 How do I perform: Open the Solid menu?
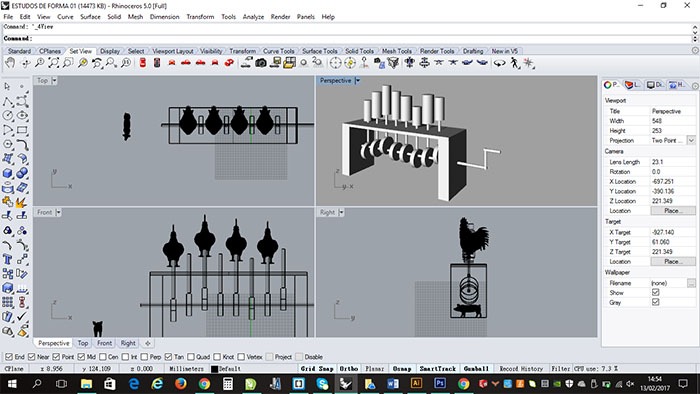(x=114, y=17)
